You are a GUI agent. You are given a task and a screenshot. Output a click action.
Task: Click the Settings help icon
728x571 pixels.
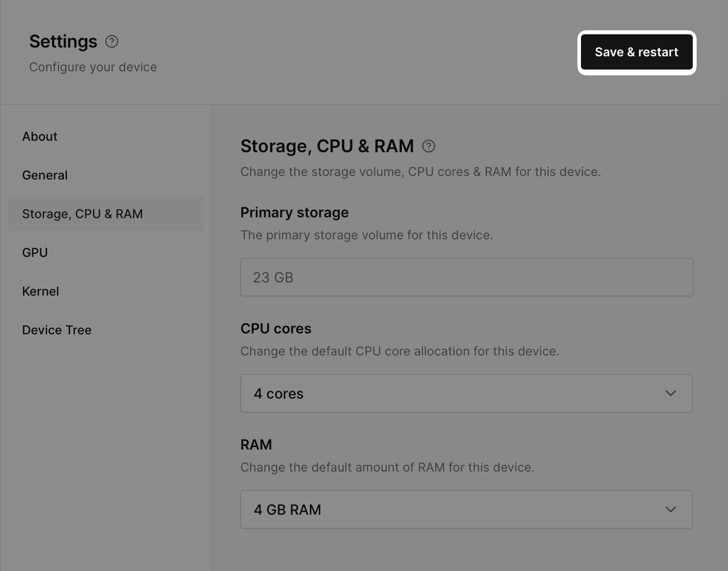pos(112,42)
